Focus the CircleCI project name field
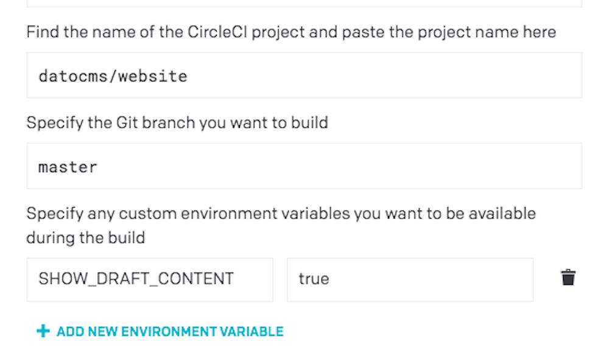609x364 pixels. point(304,75)
